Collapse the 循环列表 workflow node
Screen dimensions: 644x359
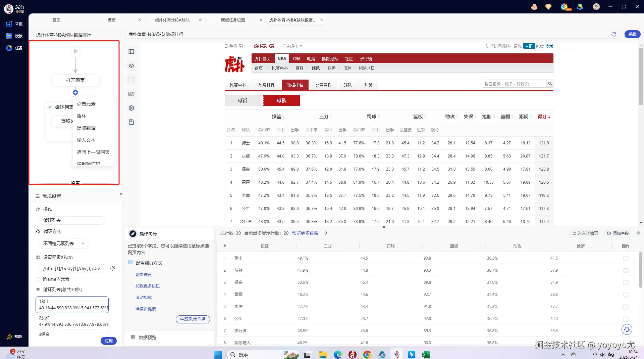pyautogui.click(x=50, y=107)
